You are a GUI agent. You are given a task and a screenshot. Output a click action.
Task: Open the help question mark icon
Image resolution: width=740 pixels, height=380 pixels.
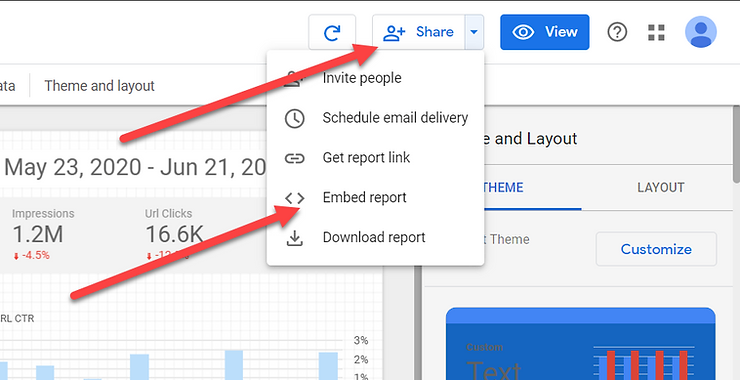tap(617, 32)
